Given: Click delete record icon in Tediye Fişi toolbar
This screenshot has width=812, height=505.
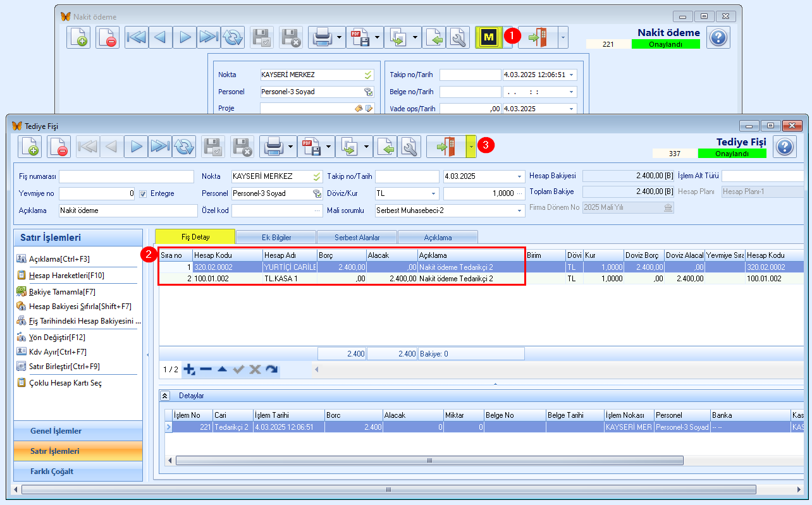Looking at the screenshot, I should pos(59,147).
